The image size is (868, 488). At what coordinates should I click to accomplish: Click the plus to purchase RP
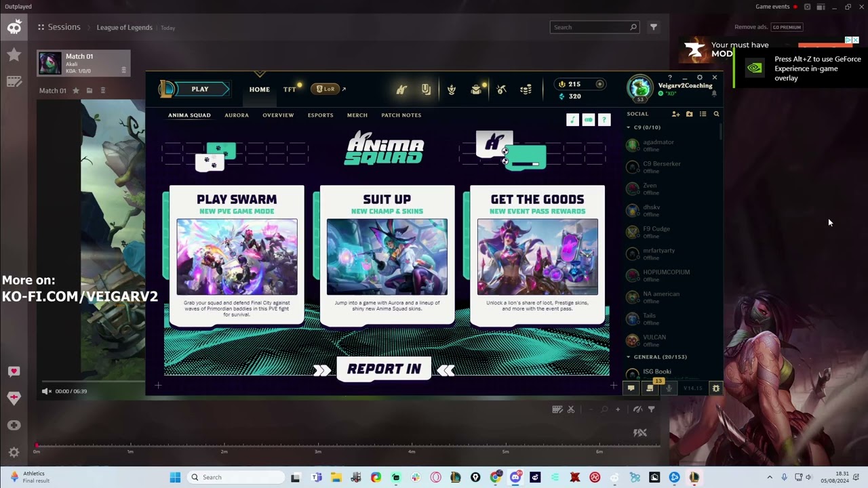coord(599,84)
